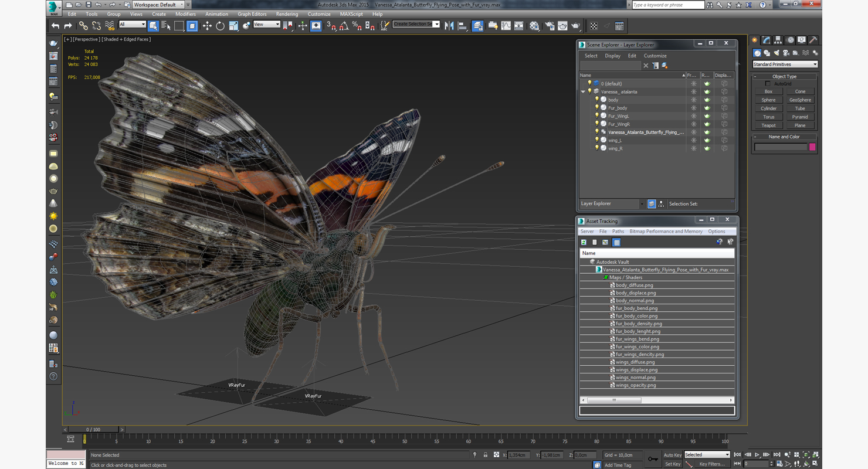
Task: Open the Material Editor icon
Action: pyautogui.click(x=534, y=26)
